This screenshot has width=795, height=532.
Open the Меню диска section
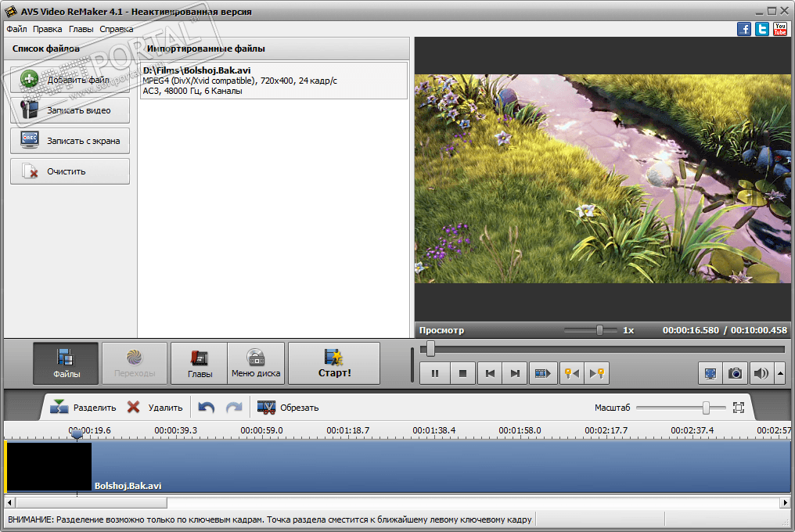click(x=256, y=363)
